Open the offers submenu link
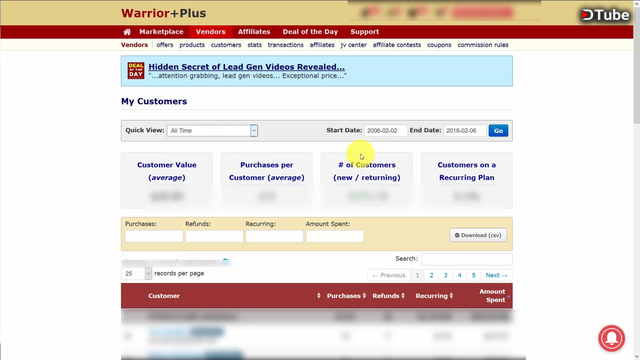Image resolution: width=640 pixels, height=360 pixels. (165, 45)
